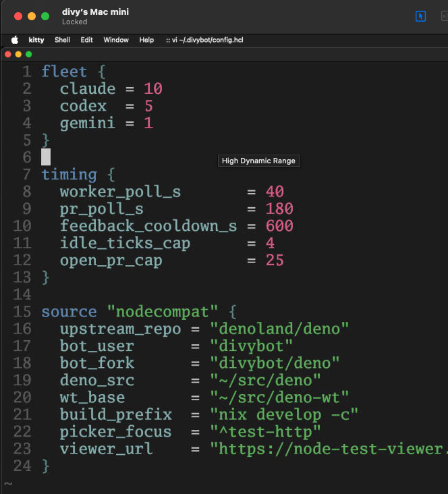Click the "^test-http" string
This screenshot has width=448, height=494.
coord(265,432)
